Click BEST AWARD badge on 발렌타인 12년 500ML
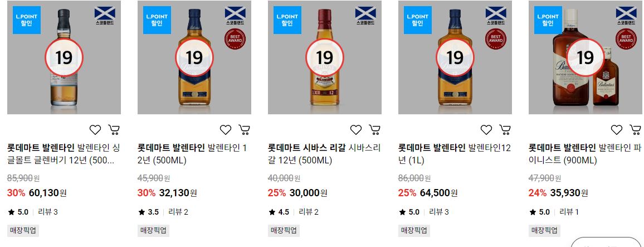 tap(235, 39)
